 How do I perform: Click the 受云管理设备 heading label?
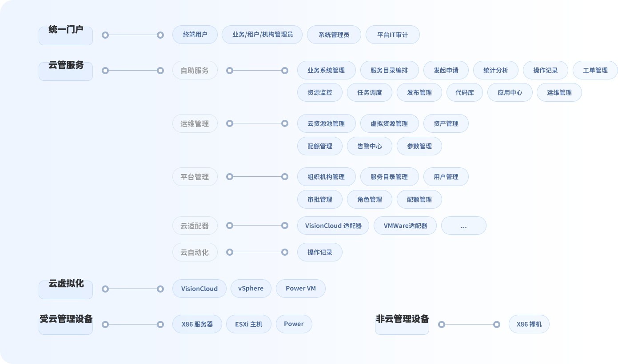[66, 319]
